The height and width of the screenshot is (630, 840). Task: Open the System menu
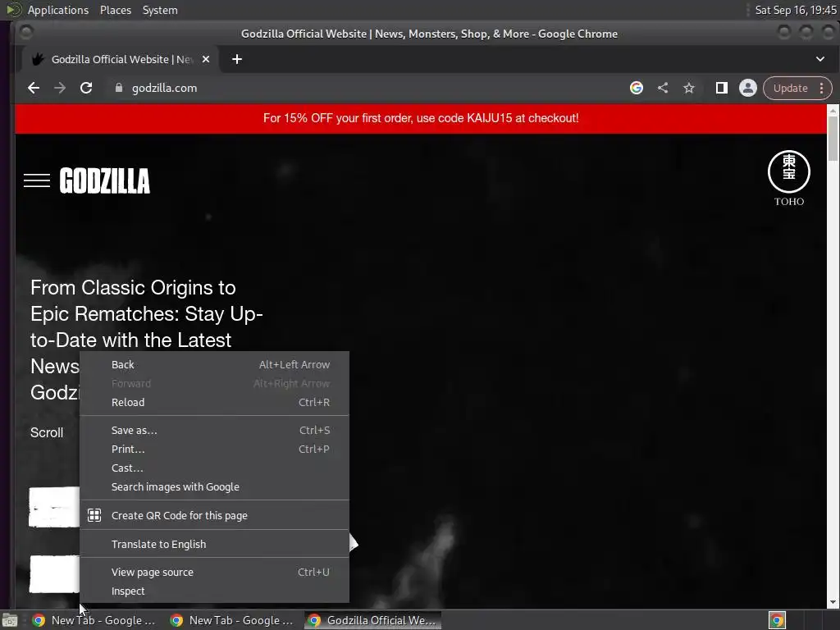coord(160,10)
